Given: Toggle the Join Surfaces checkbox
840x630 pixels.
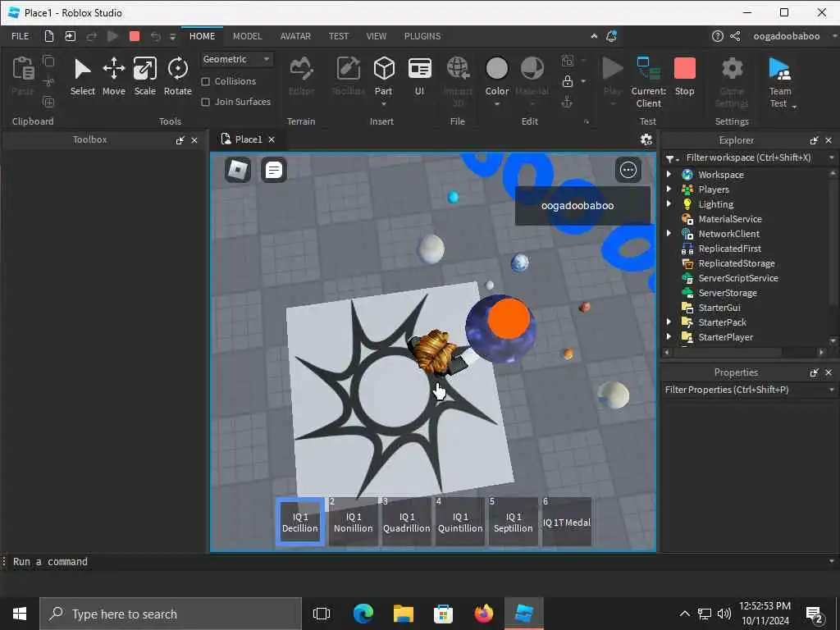Looking at the screenshot, I should coord(205,102).
